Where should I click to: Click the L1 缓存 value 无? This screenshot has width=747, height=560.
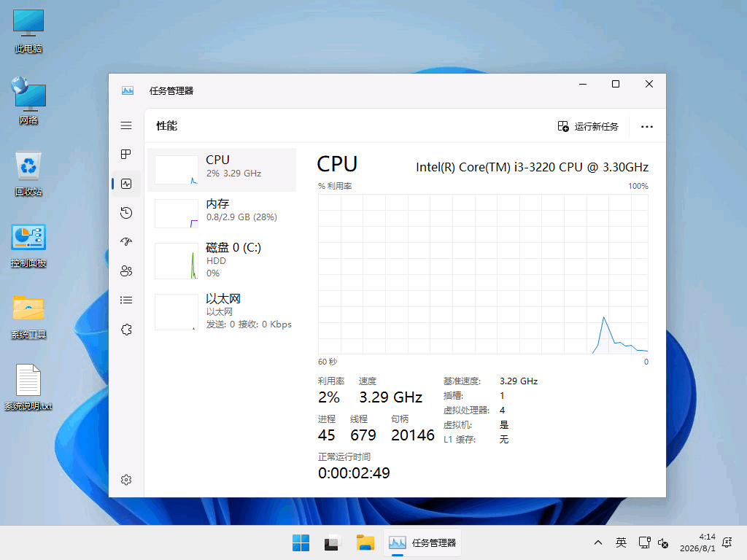504,440
